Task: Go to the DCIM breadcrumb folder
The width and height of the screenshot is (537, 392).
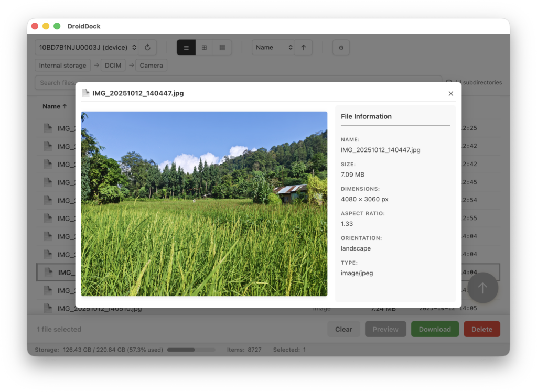Action: (113, 66)
